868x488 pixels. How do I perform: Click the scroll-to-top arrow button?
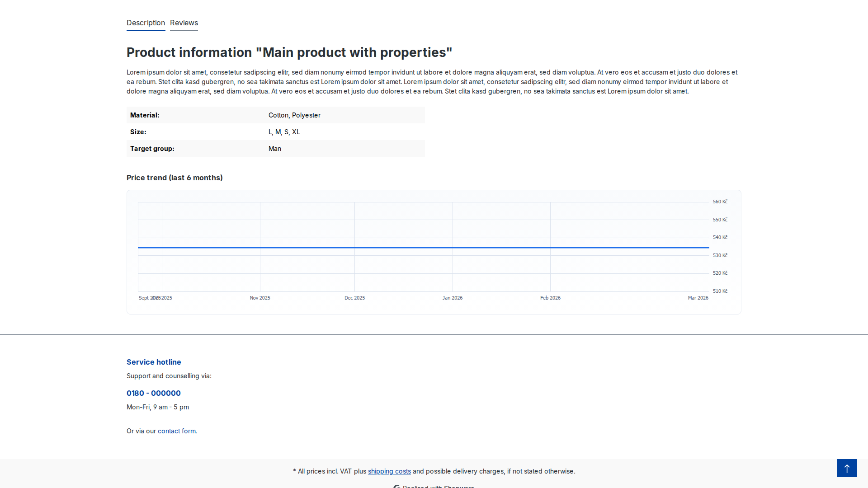(x=846, y=468)
